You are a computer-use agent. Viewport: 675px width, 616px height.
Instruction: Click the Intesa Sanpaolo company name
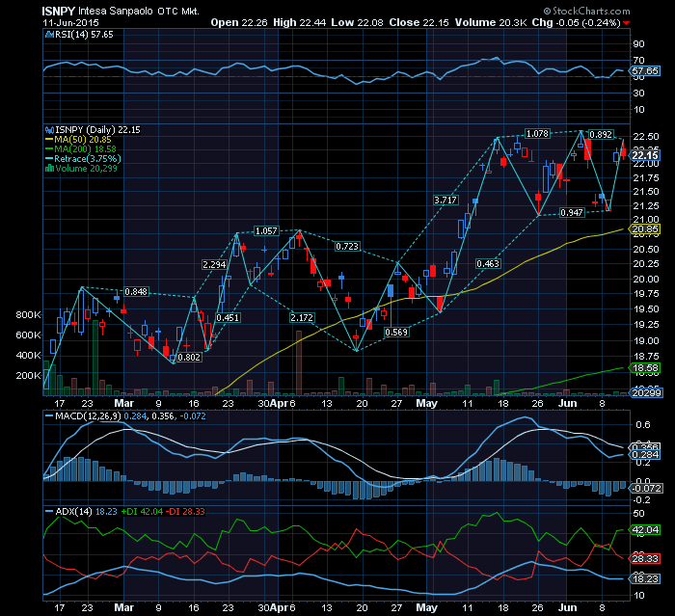point(116,11)
